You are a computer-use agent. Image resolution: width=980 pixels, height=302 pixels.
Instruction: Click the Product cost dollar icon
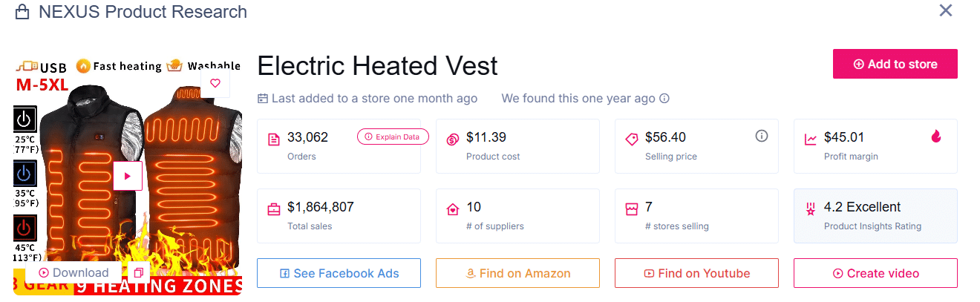452,139
